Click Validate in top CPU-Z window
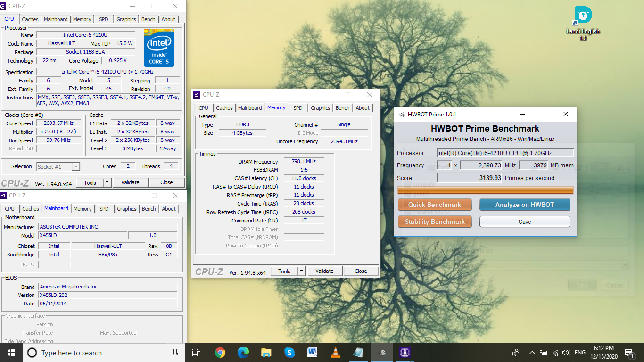The image size is (644, 362). (x=130, y=182)
